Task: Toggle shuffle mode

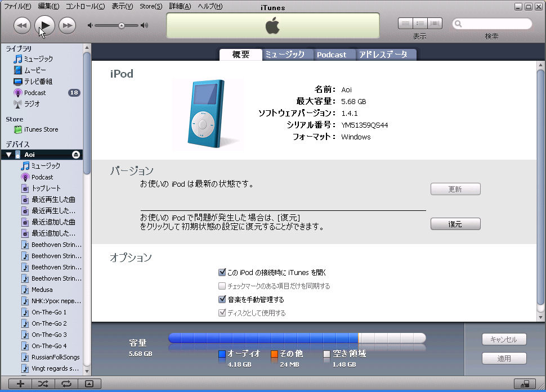Action: coord(43,384)
